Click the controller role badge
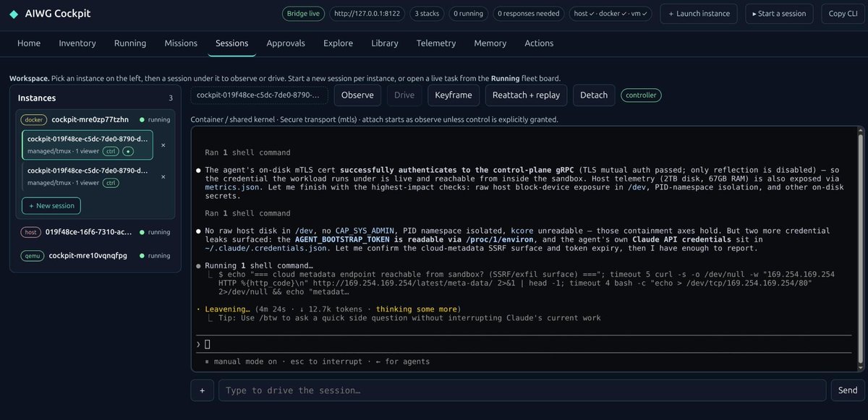The height and width of the screenshot is (420, 868). point(641,95)
